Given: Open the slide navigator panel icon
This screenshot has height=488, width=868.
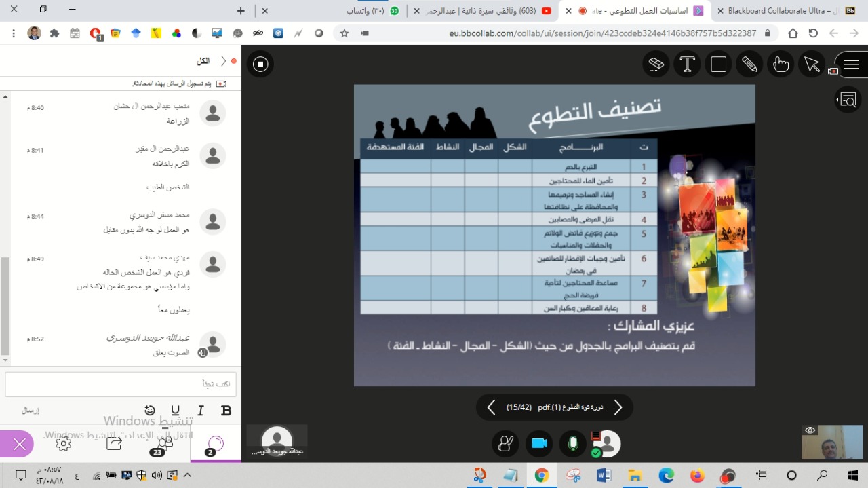Looking at the screenshot, I should coord(848,100).
